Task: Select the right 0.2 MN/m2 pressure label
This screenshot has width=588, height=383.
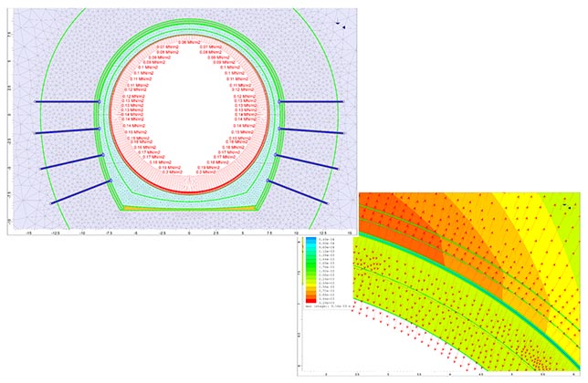Action: point(205,171)
